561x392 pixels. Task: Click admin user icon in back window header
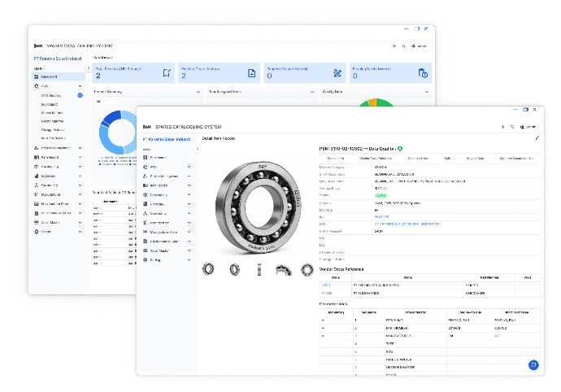pyautogui.click(x=413, y=46)
